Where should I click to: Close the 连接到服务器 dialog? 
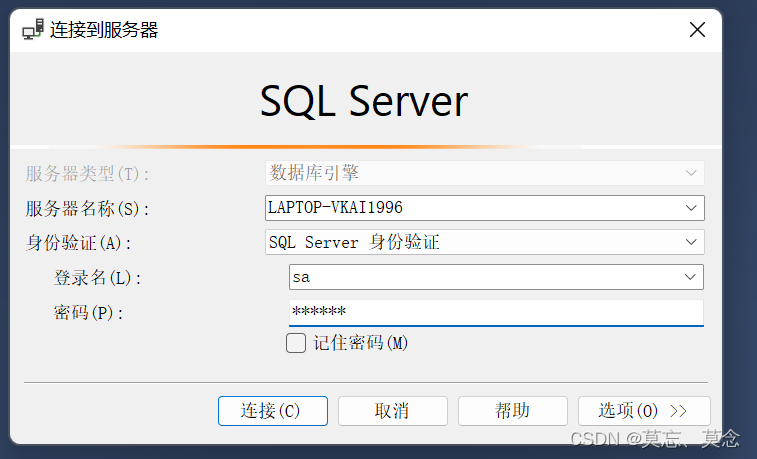click(x=697, y=30)
